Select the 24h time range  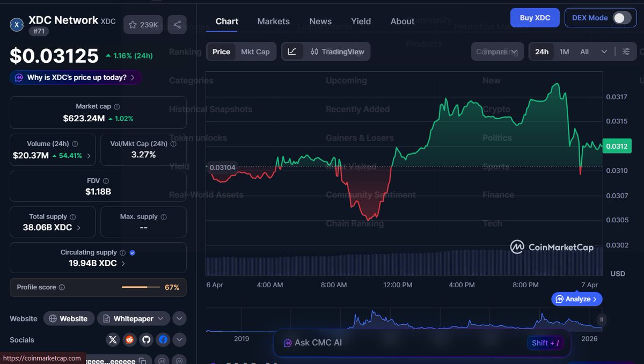coord(542,52)
